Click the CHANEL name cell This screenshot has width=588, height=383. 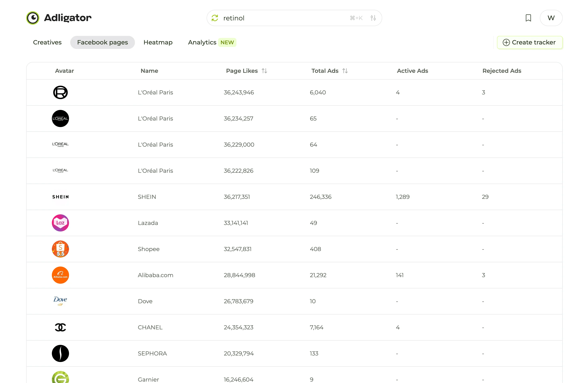[x=150, y=327]
